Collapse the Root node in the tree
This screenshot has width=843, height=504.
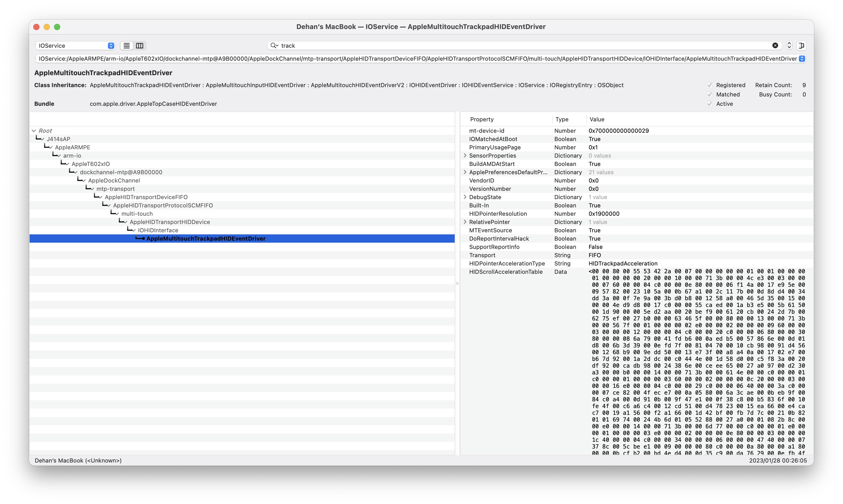tap(34, 130)
